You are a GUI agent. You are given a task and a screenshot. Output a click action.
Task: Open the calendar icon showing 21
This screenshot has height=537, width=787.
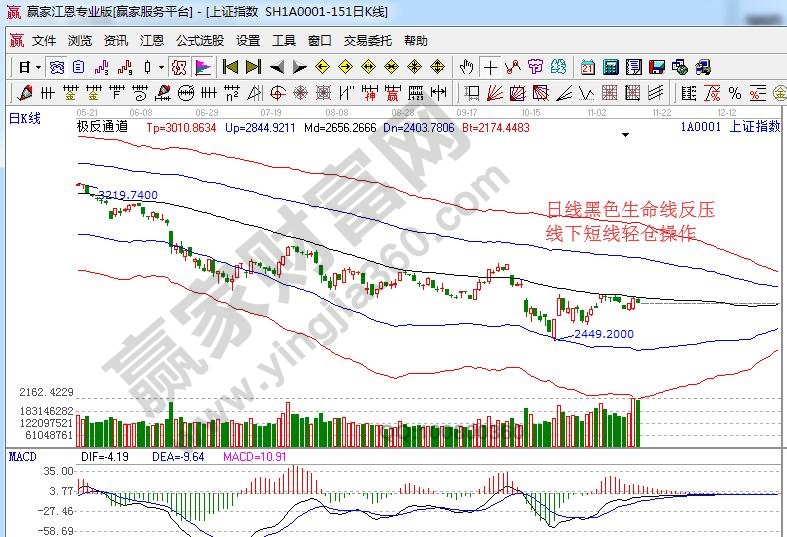pyautogui.click(x=587, y=68)
